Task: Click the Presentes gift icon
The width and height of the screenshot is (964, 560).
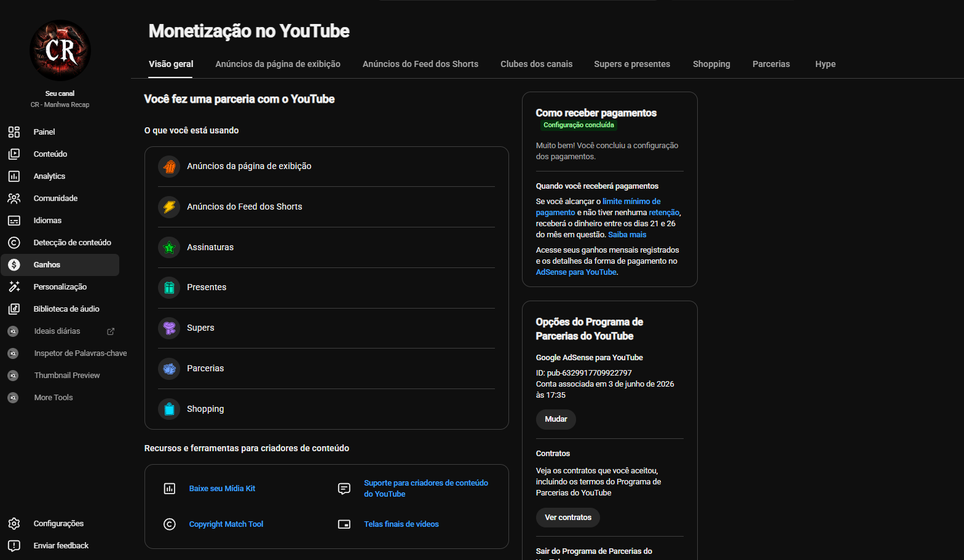Action: click(169, 288)
